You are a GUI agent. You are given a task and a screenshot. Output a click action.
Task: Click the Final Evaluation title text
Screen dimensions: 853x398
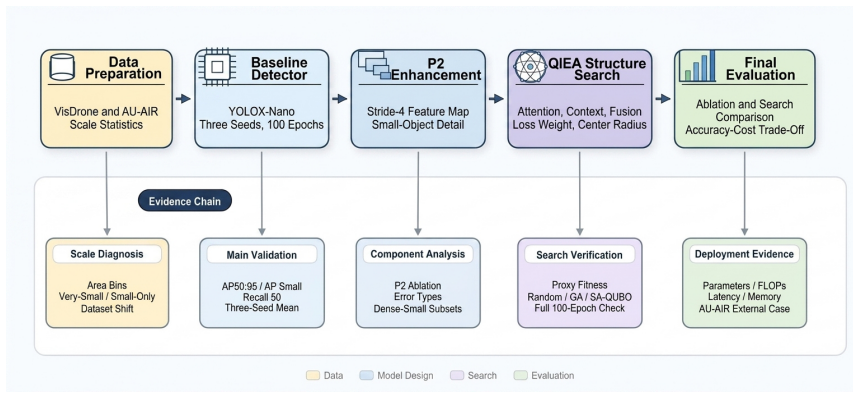pos(761,69)
